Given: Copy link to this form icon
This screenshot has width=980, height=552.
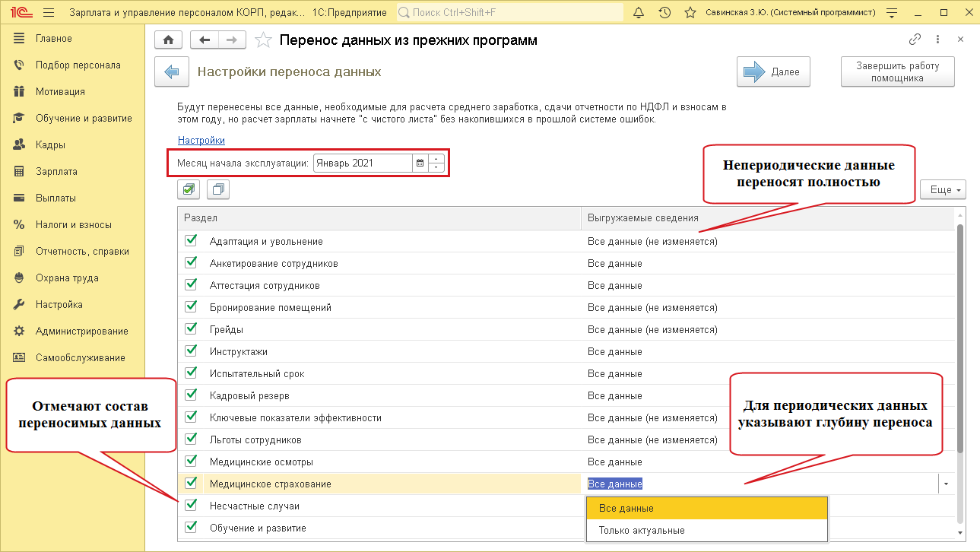Looking at the screenshot, I should [915, 40].
